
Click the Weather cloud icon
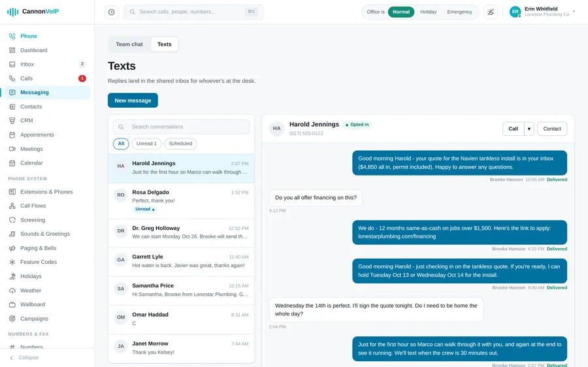[x=12, y=291]
